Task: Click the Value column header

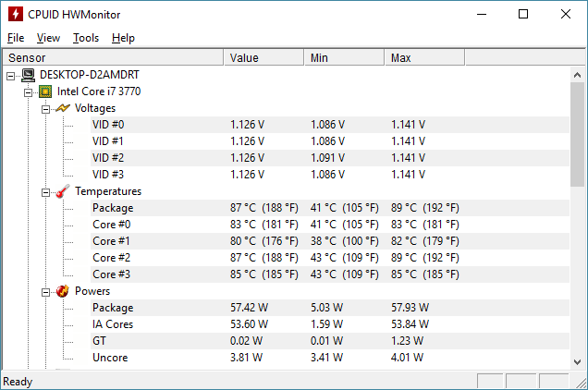Action: click(264, 57)
